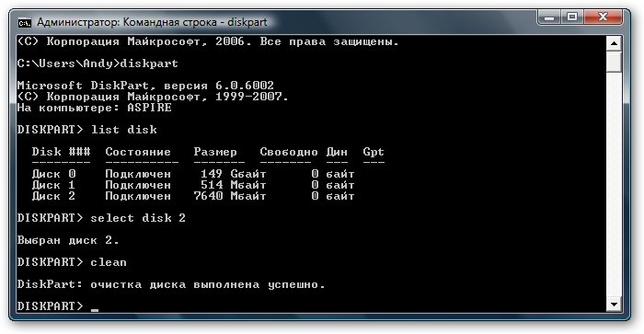The width and height of the screenshot is (644, 334).
Task: Click the 'Диск 1' row label
Action: [x=53, y=185]
